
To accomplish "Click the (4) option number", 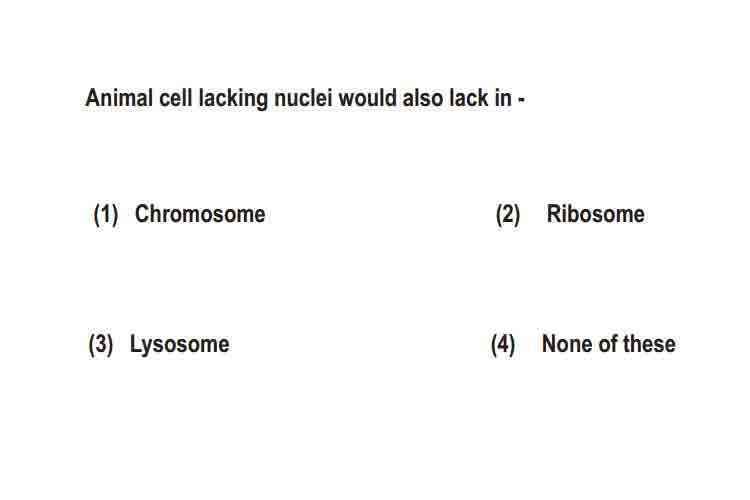I will point(503,344).
